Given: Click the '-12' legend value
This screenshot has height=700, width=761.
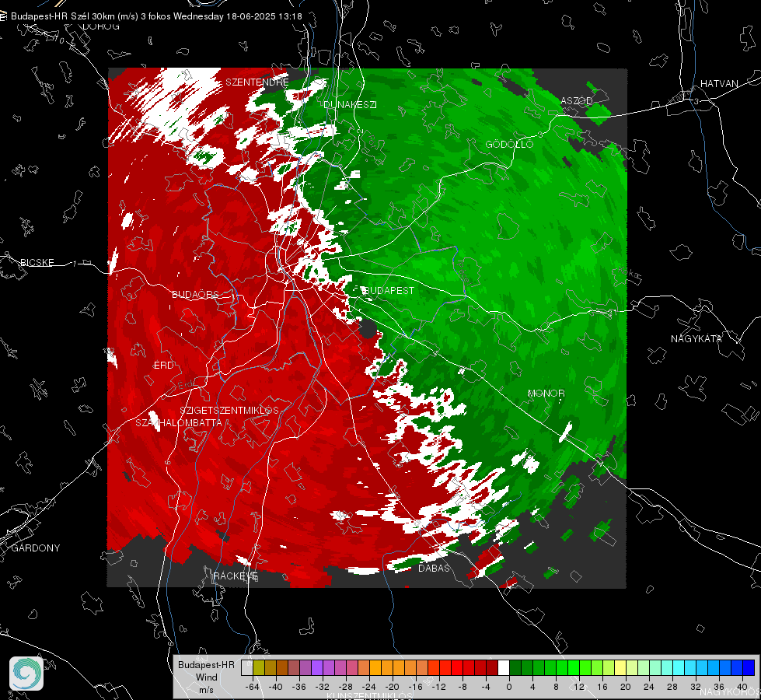Looking at the screenshot, I should (x=438, y=687).
